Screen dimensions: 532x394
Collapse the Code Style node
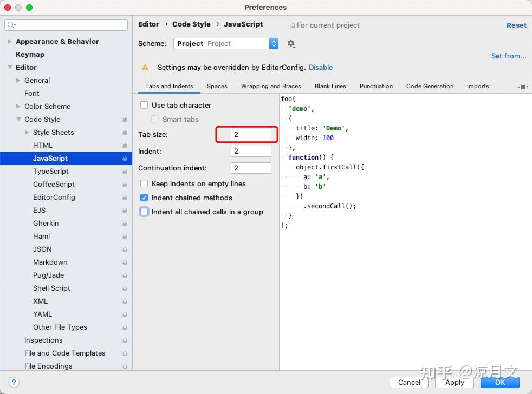click(18, 119)
